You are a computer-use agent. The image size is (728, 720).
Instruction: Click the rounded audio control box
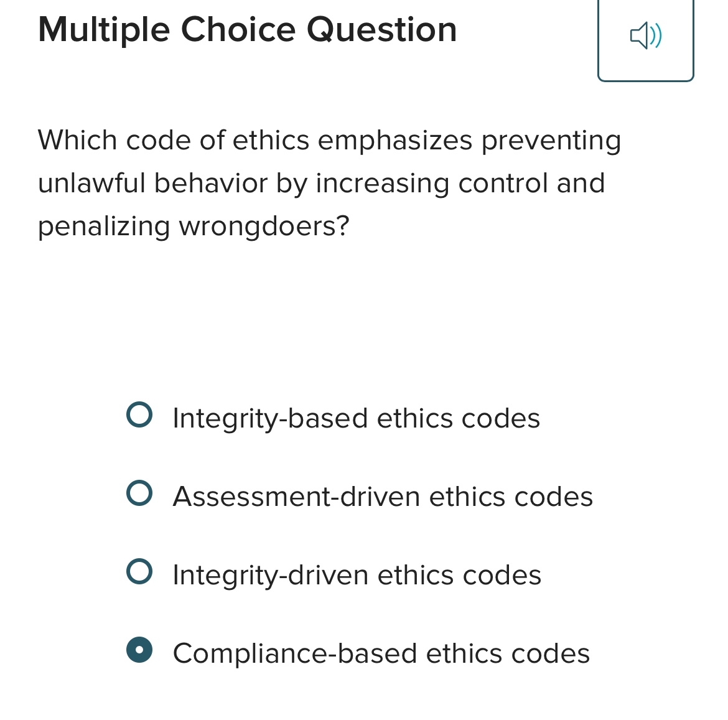(645, 40)
